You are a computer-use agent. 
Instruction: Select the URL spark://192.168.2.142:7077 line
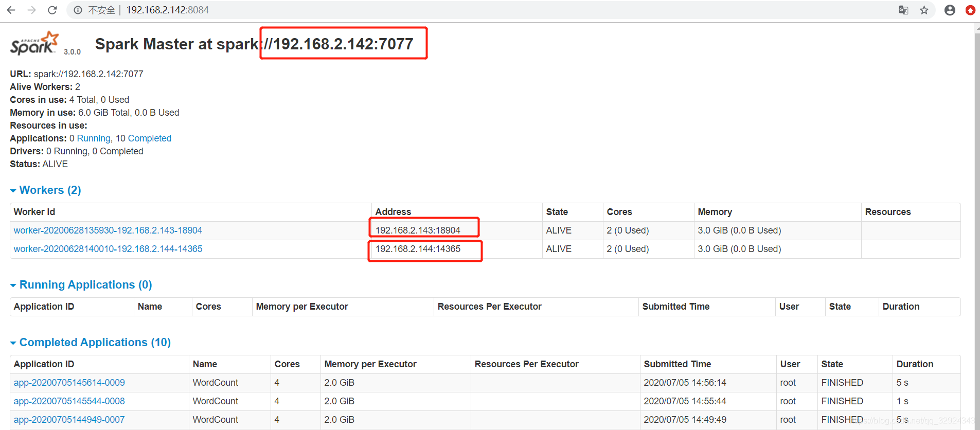point(77,74)
